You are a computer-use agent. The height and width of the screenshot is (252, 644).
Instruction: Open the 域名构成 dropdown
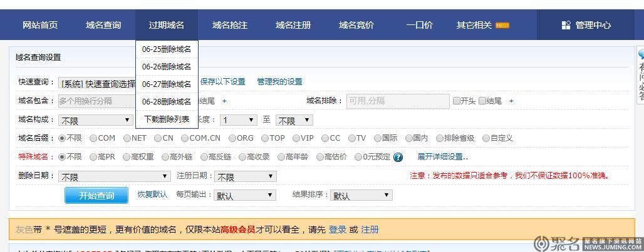click(x=95, y=120)
